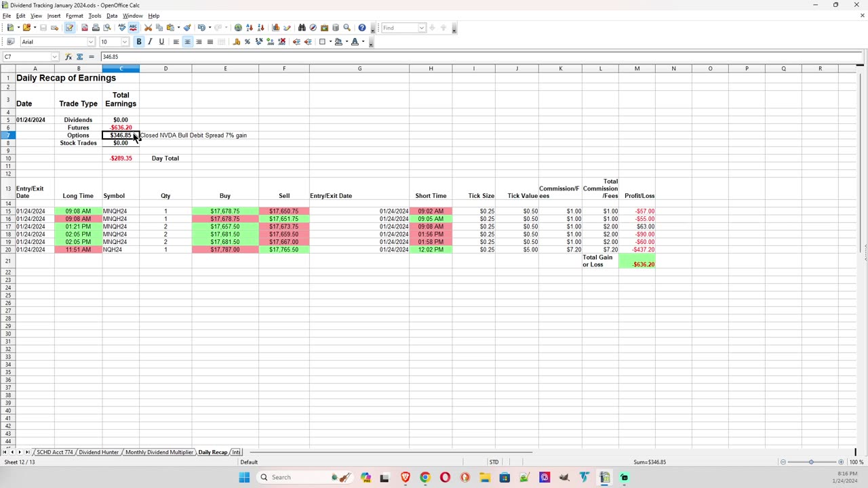
Task: Click the STD selection mode in status bar
Action: click(x=494, y=462)
